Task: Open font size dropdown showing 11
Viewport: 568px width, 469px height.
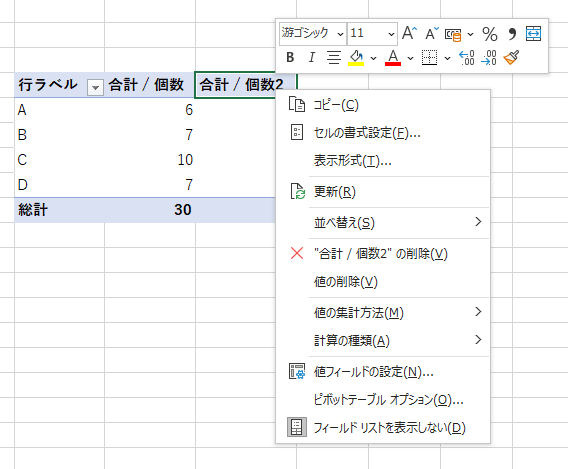Action: click(391, 34)
